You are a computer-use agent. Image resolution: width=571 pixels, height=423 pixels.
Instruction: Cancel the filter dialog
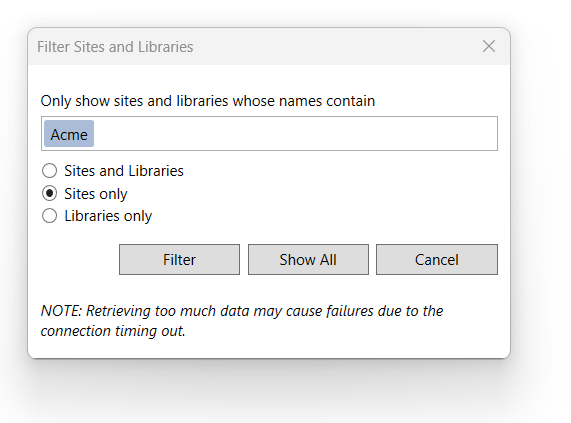(437, 260)
